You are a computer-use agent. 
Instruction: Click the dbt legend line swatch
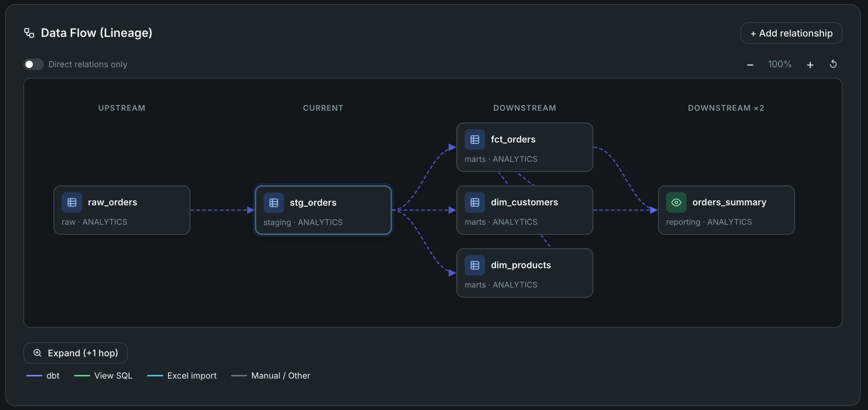pyautogui.click(x=34, y=376)
